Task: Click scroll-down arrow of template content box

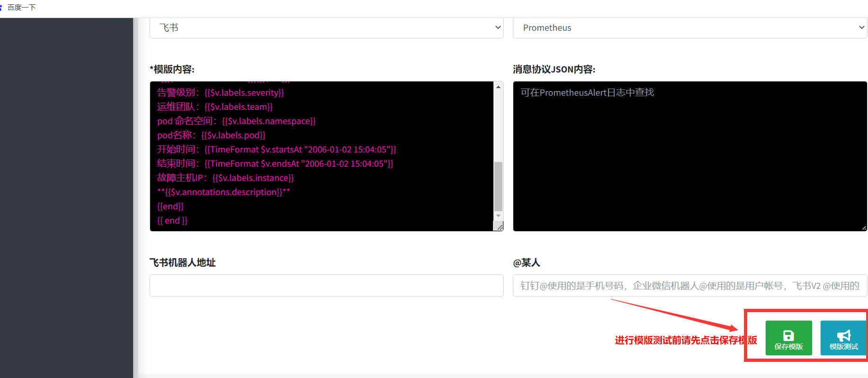Action: click(x=498, y=216)
